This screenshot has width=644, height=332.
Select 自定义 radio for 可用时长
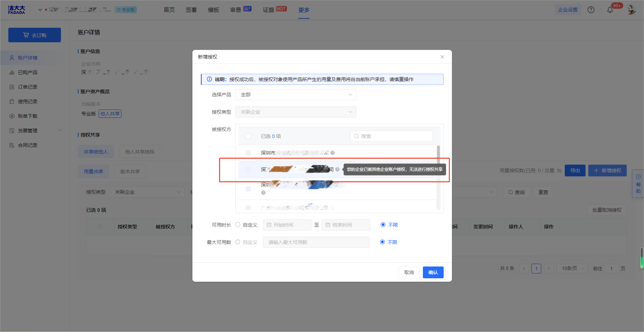238,225
